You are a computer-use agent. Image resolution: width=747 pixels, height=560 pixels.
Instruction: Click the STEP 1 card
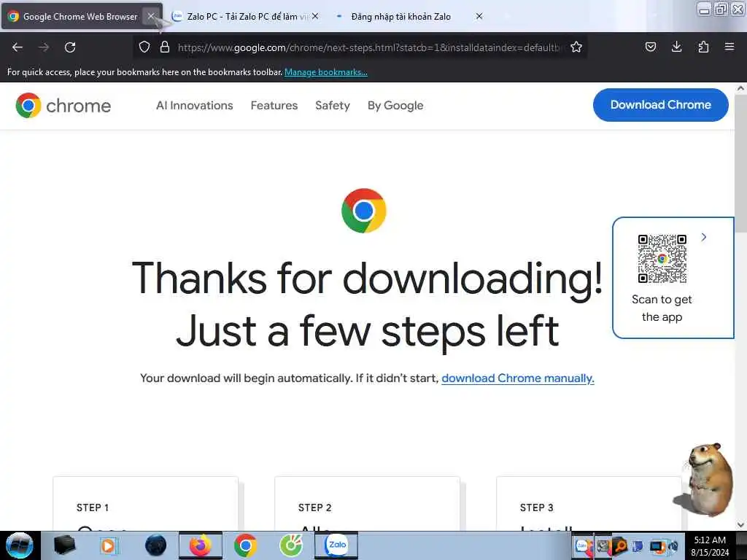pyautogui.click(x=145, y=503)
